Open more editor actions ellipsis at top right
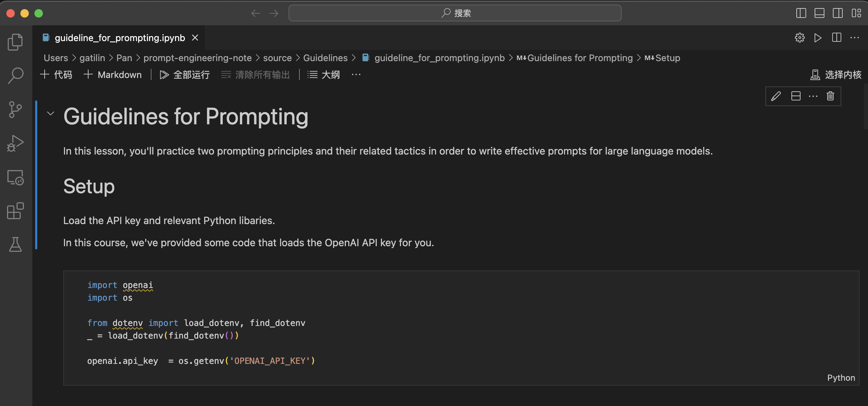Screen dimensions: 868x406 tap(855, 38)
